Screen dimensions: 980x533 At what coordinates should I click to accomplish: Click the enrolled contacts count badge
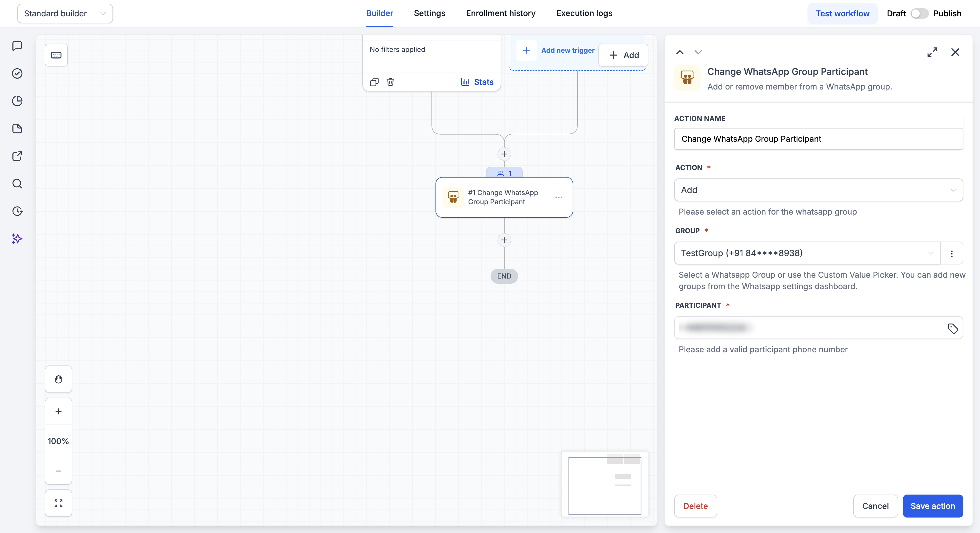(x=504, y=173)
